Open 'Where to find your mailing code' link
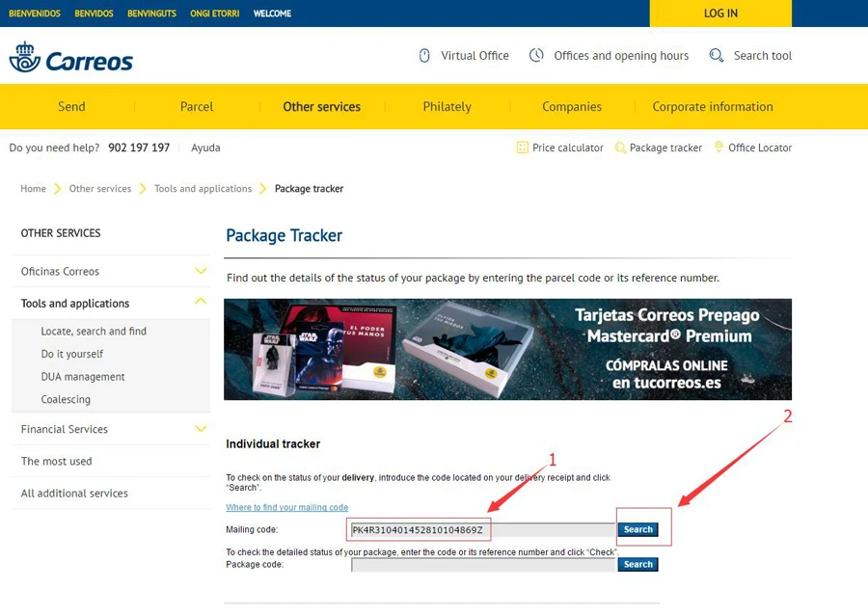The width and height of the screenshot is (868, 615). point(286,507)
